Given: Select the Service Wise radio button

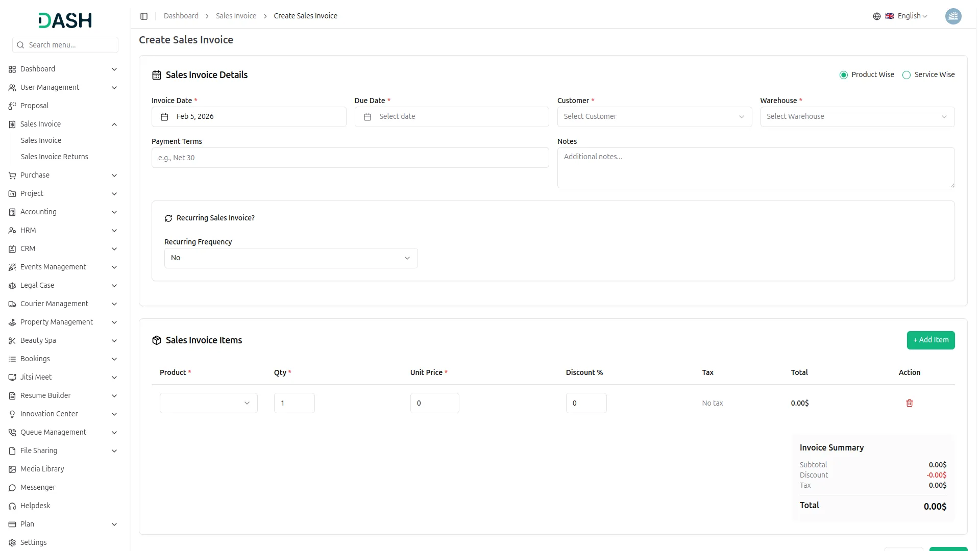Looking at the screenshot, I should pyautogui.click(x=906, y=74).
